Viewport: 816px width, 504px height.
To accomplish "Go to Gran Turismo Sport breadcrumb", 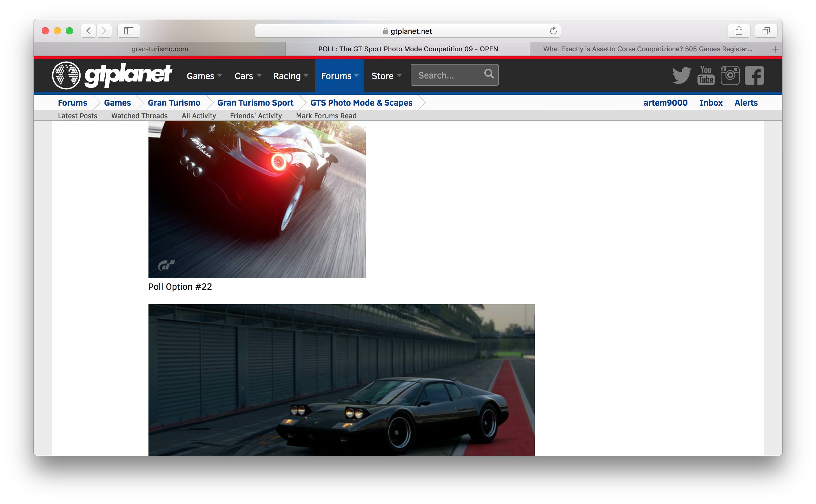I will [x=255, y=103].
